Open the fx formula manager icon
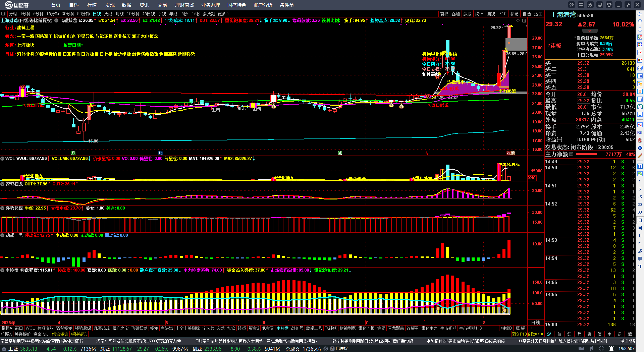 (590, 5)
